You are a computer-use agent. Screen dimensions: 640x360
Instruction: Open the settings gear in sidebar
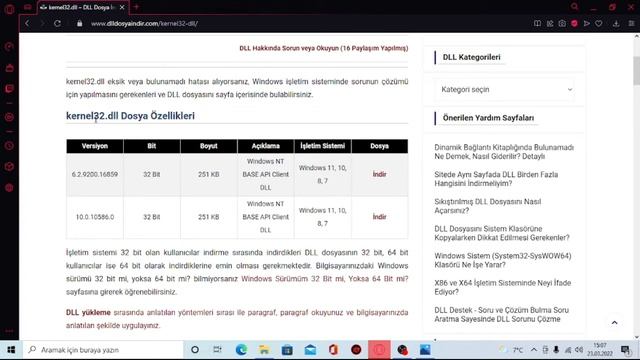click(9, 188)
